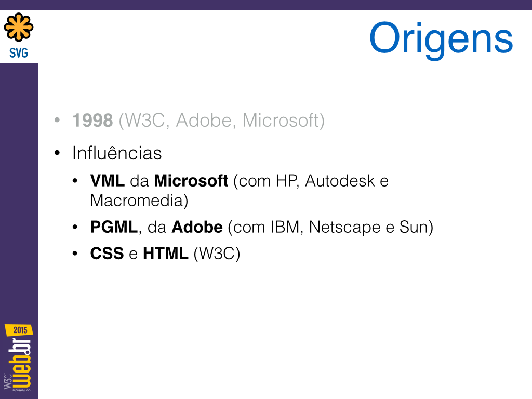The height and width of the screenshot is (399, 532).
Task: Click the bullet dot before Influências
Action: (57, 153)
